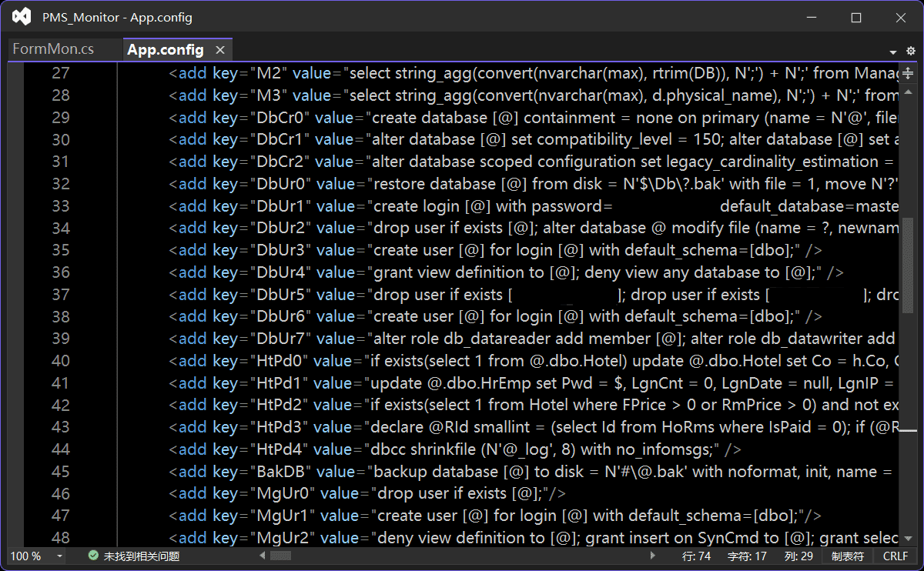Select the App.config tab
This screenshot has height=571, width=924.
[x=165, y=50]
